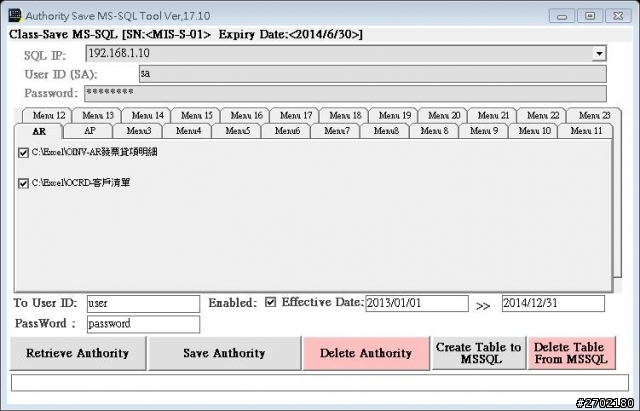The image size is (640, 411).
Task: Click the pink Delete Authority button
Action: (x=366, y=353)
